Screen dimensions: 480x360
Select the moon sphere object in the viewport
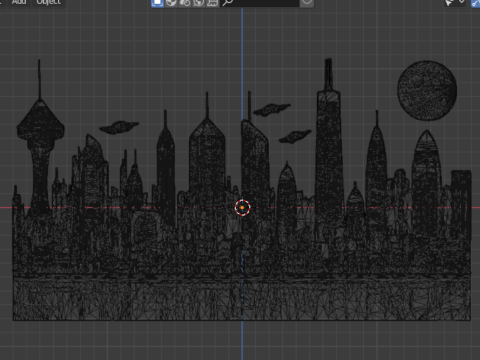point(427,91)
